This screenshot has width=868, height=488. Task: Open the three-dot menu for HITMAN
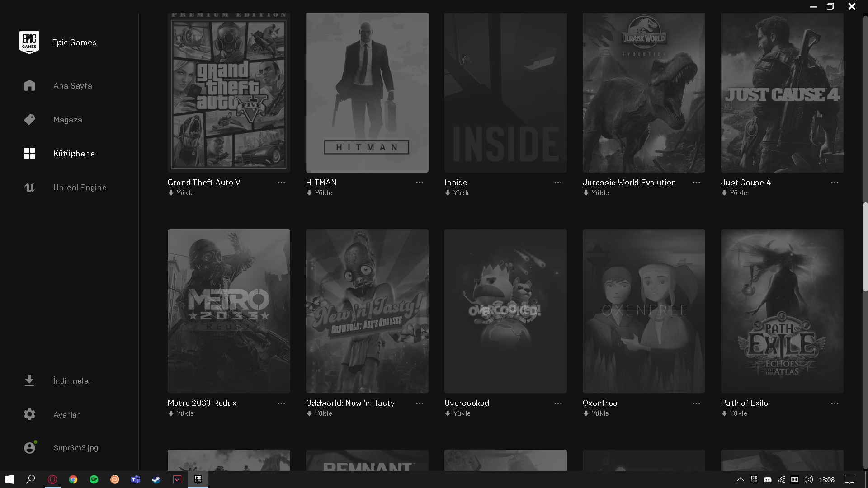[x=420, y=183]
